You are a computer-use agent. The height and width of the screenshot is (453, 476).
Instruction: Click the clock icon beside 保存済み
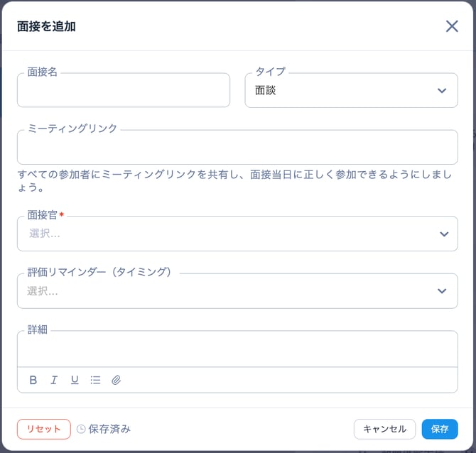coord(81,429)
